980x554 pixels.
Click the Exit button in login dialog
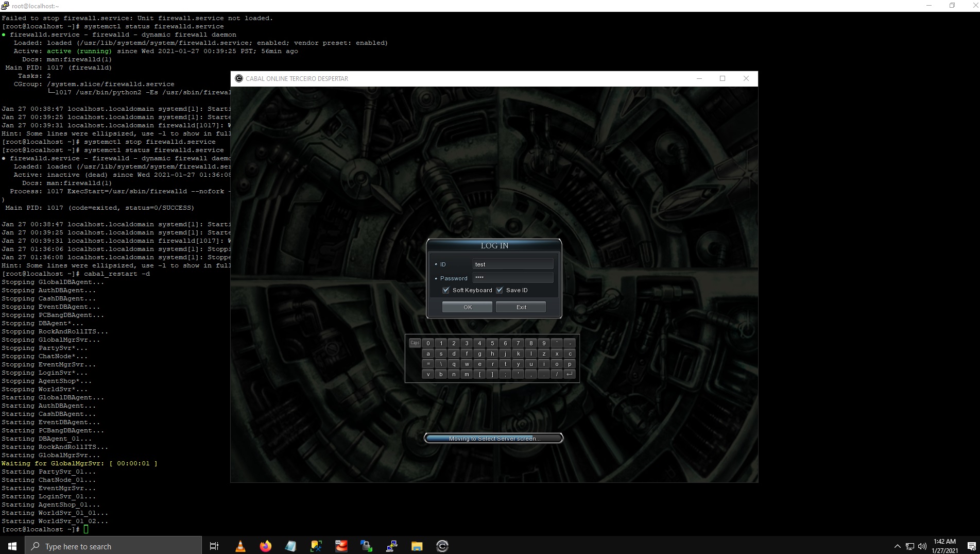pos(521,307)
